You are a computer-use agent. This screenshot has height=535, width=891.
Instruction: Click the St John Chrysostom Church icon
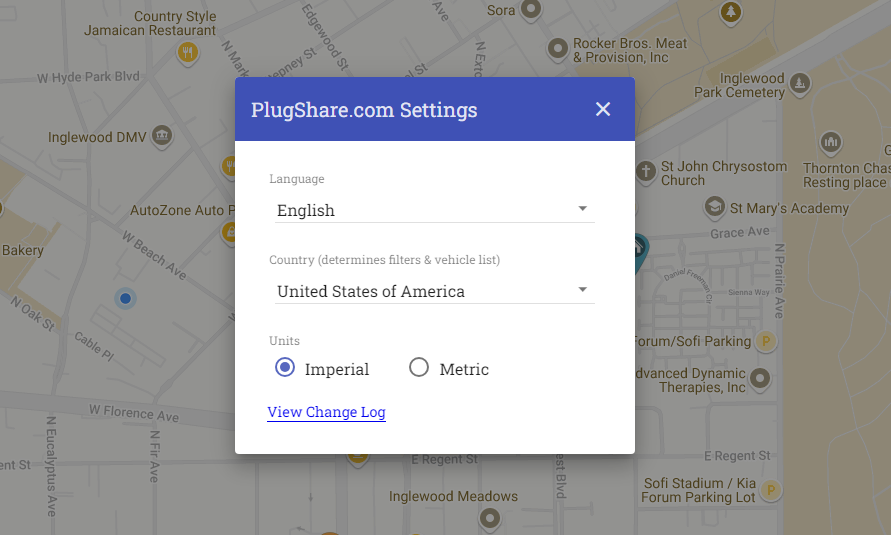click(x=645, y=172)
